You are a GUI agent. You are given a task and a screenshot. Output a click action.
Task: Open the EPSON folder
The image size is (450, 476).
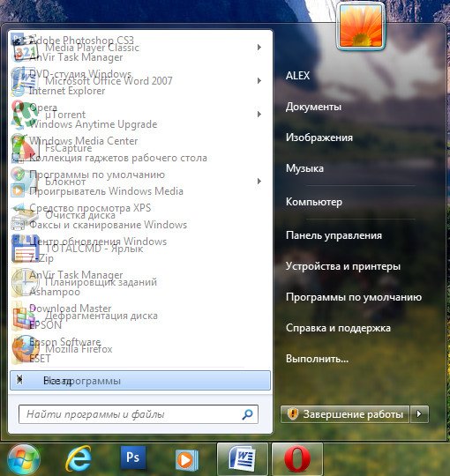[x=46, y=325]
